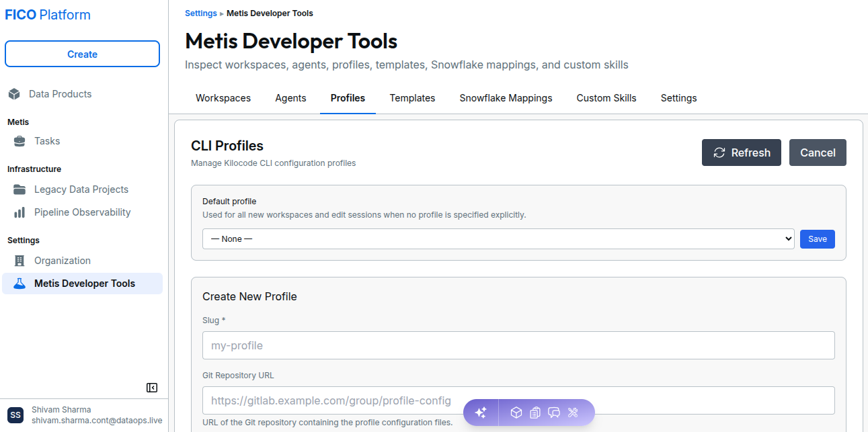
Task: Click the cube icon in floating toolbar
Action: coord(516,413)
